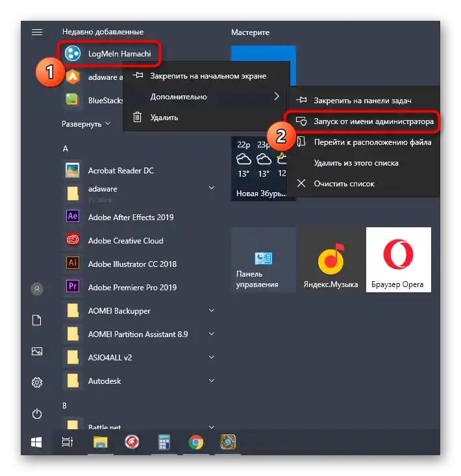The height and width of the screenshot is (476, 461).
Task: Click the Недавно добавленные header
Action: click(x=103, y=32)
